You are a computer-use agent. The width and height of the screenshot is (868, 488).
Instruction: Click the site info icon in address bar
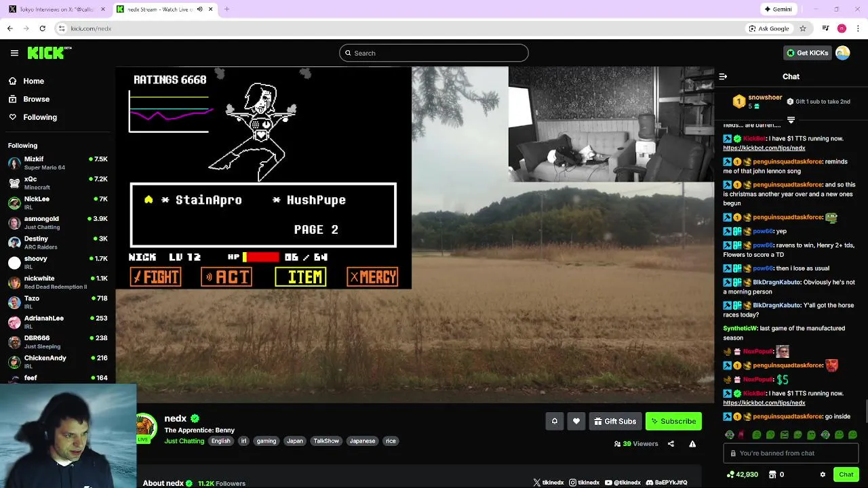61,28
